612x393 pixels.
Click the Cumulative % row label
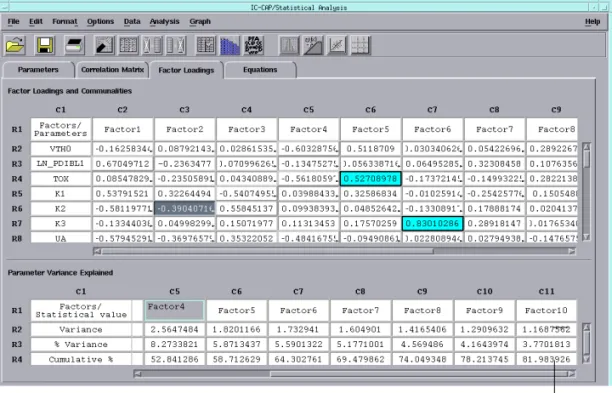pyautogui.click(x=81, y=359)
